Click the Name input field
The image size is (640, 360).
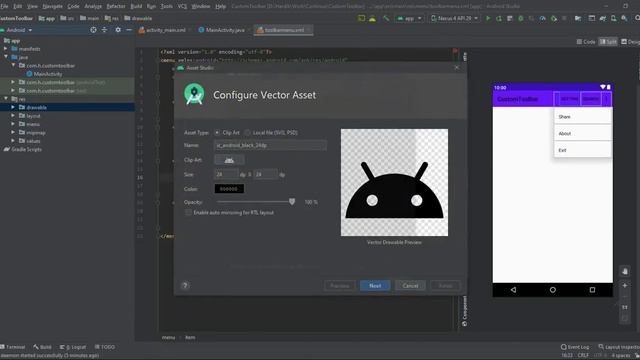(271, 145)
